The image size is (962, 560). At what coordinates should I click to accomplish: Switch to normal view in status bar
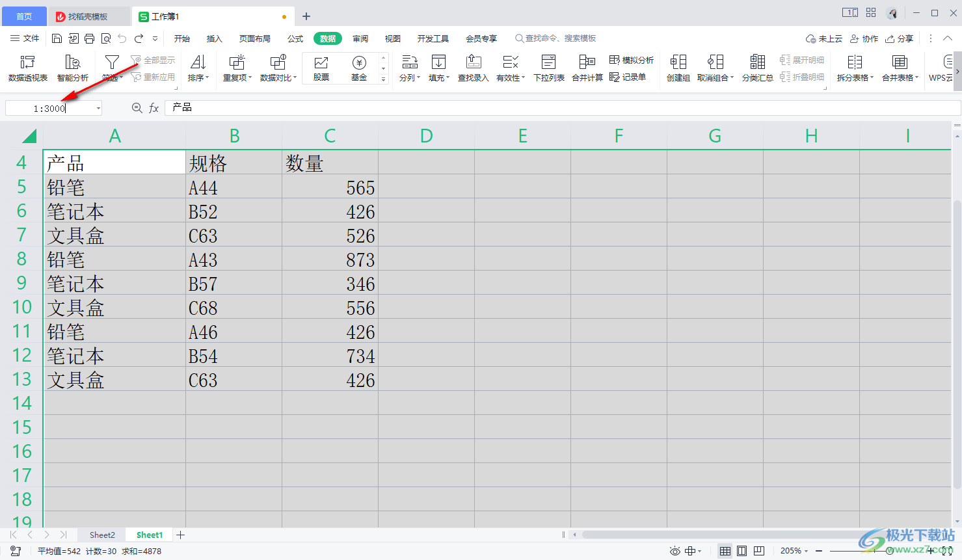(725, 551)
